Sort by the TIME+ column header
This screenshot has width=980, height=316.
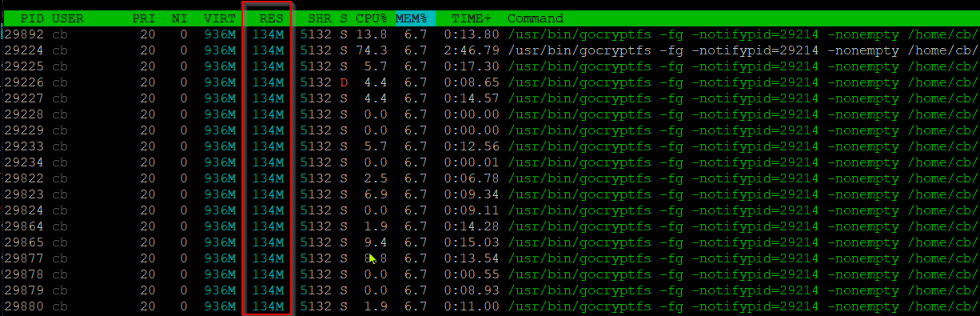(472, 18)
